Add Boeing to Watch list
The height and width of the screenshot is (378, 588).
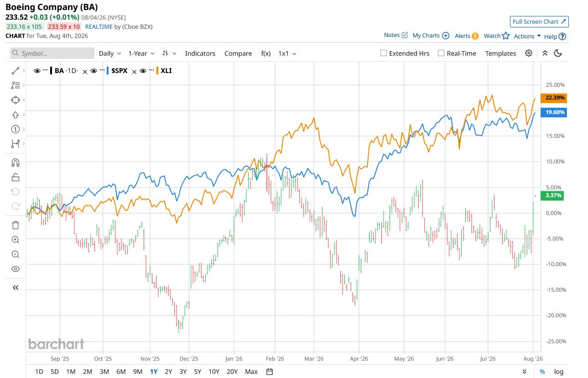(x=496, y=36)
